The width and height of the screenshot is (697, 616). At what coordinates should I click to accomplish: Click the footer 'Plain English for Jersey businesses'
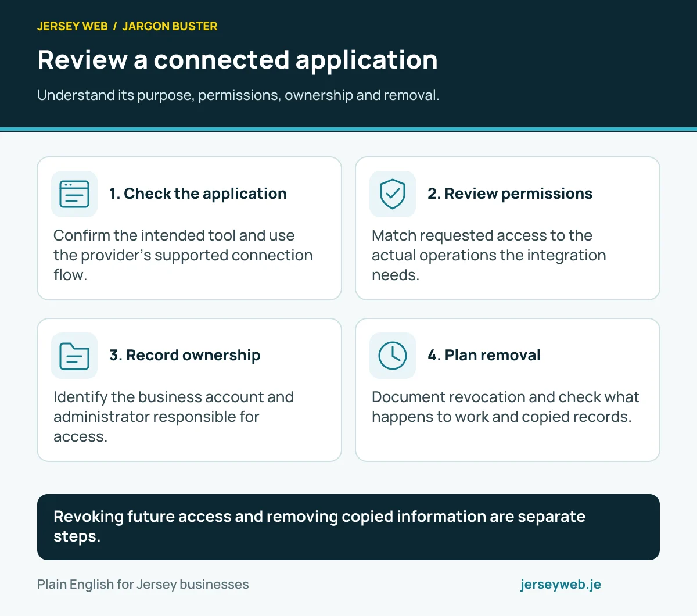(143, 585)
